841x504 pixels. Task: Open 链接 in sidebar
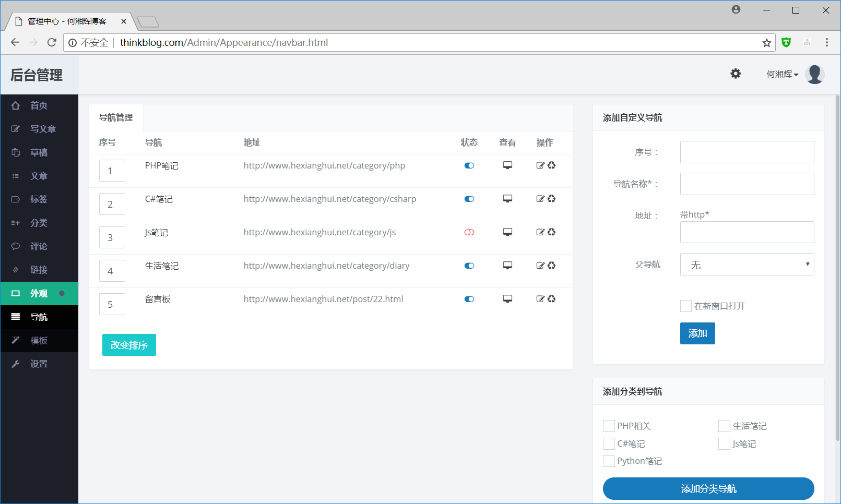[39, 270]
